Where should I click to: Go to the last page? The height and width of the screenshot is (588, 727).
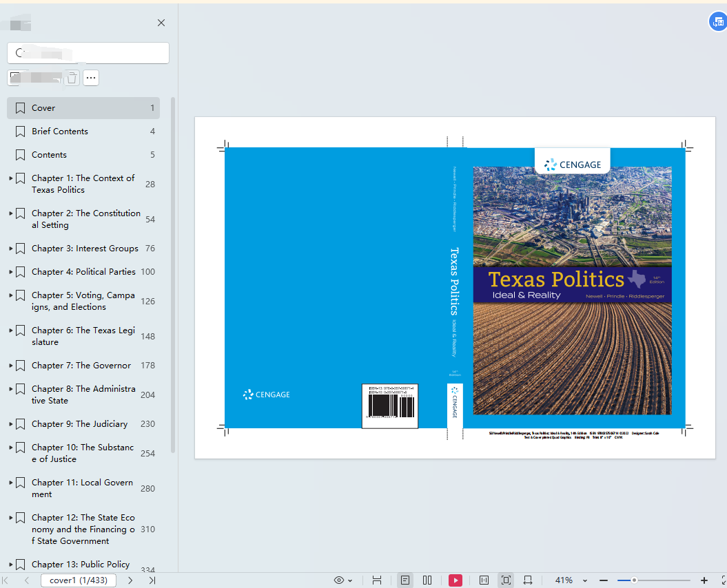click(x=152, y=580)
